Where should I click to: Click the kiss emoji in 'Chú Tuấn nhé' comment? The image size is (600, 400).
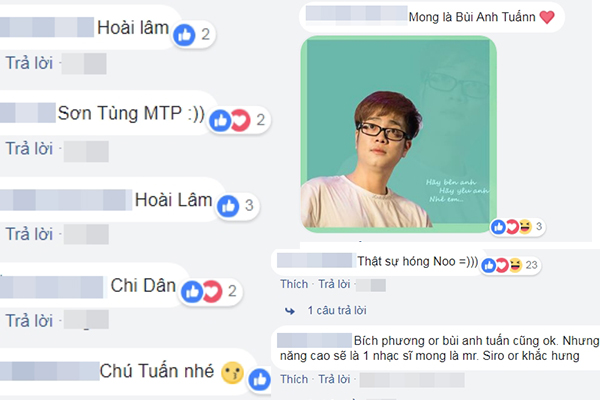(x=232, y=372)
